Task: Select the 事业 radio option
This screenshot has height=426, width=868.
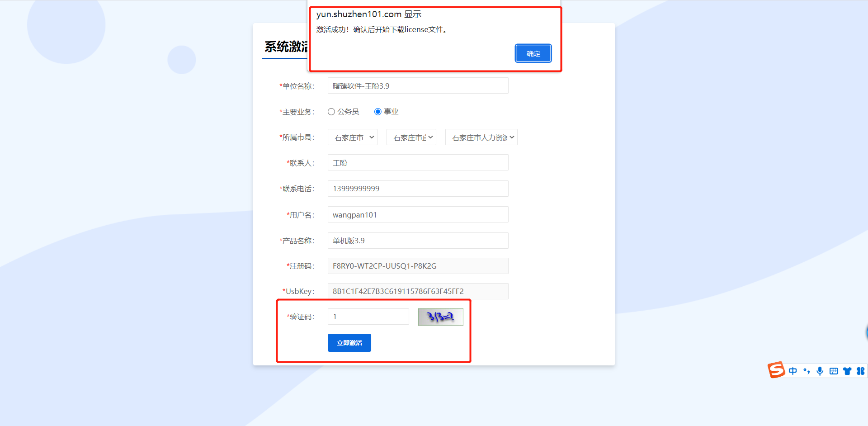Action: click(378, 112)
